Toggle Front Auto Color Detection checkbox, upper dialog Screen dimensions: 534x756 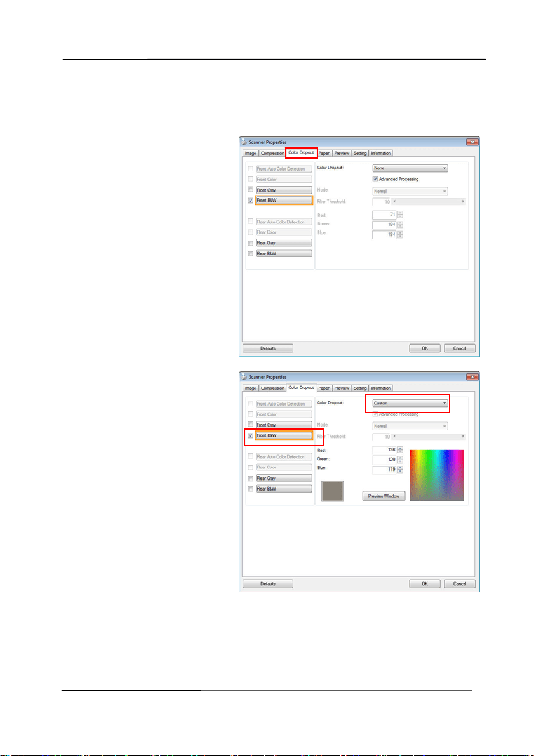click(250, 169)
